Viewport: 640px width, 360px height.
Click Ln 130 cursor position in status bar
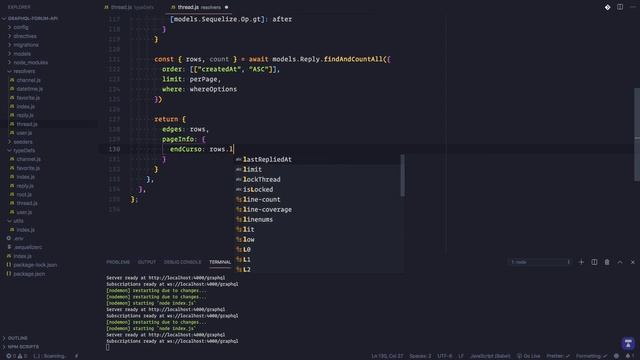pos(387,356)
